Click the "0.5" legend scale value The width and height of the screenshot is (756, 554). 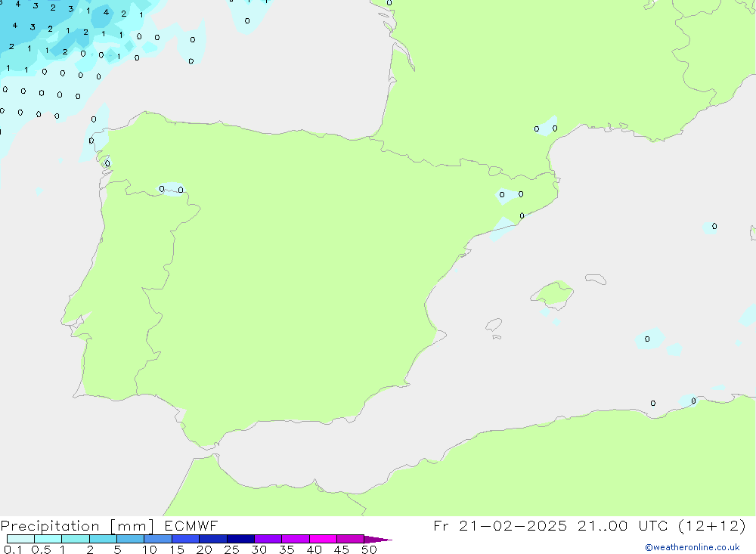coord(41,549)
